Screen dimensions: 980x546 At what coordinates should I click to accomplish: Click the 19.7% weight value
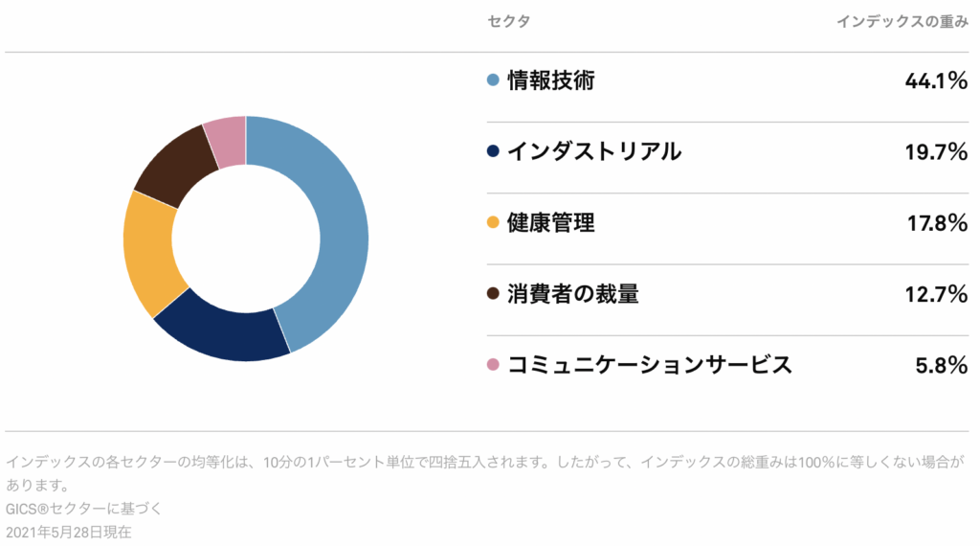point(936,152)
